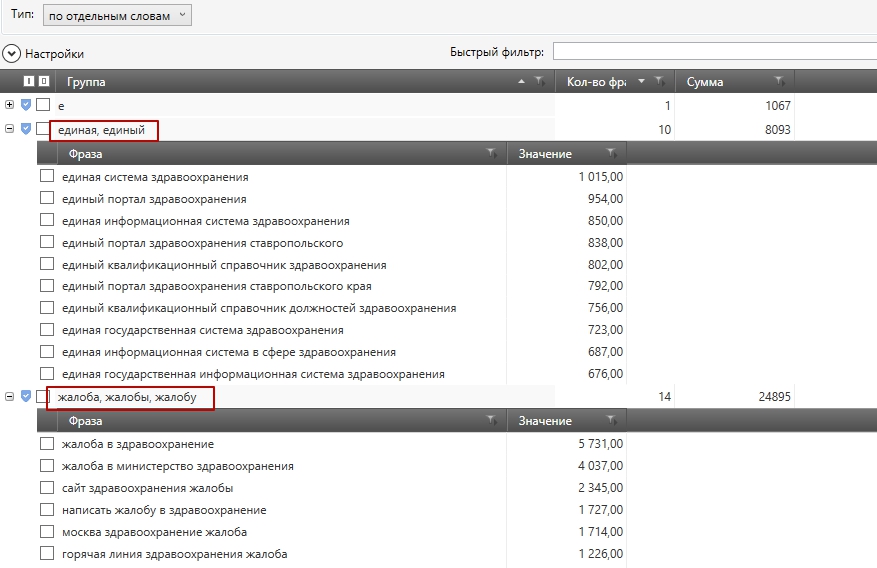Open the Тип dropdown 'по отдельным словам'
The image size is (877, 568).
click(118, 16)
